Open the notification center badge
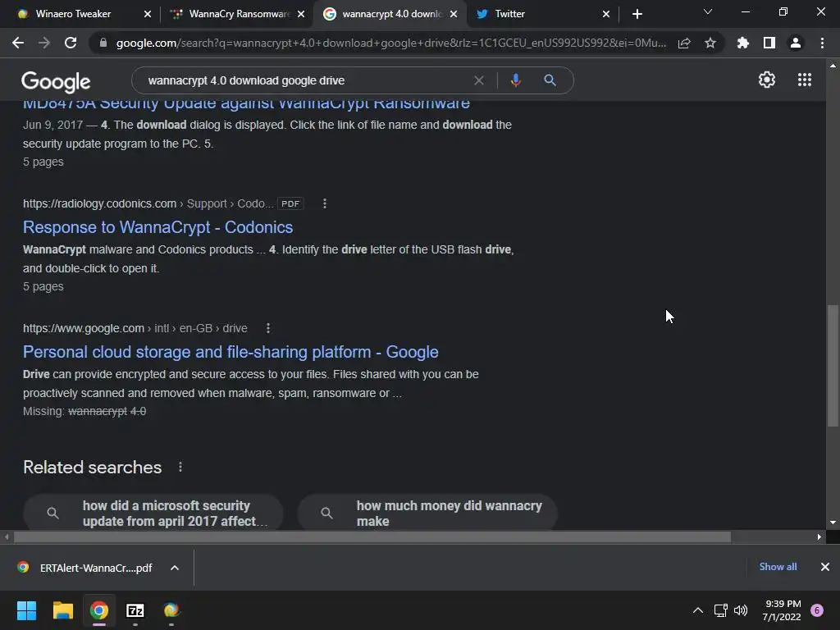 click(817, 610)
